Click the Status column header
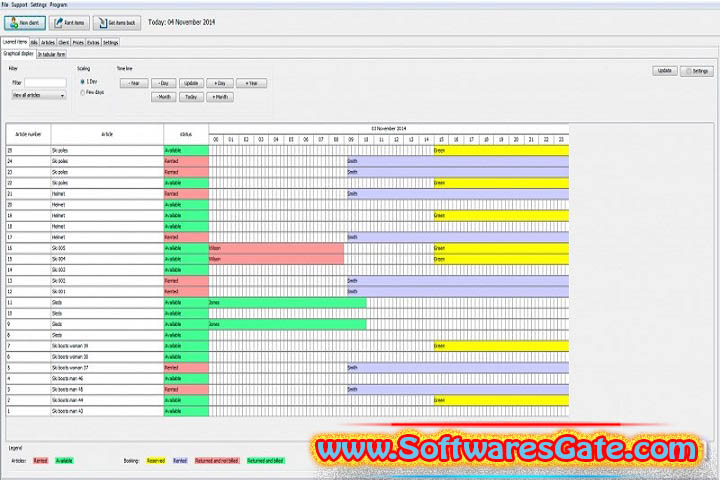720x480 pixels. tap(186, 134)
